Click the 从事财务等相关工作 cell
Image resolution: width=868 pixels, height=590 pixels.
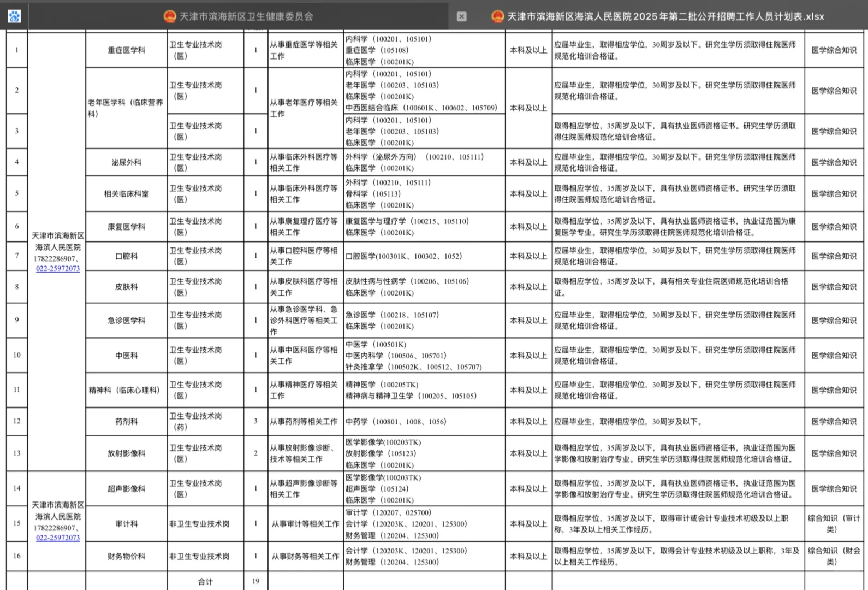coord(305,557)
